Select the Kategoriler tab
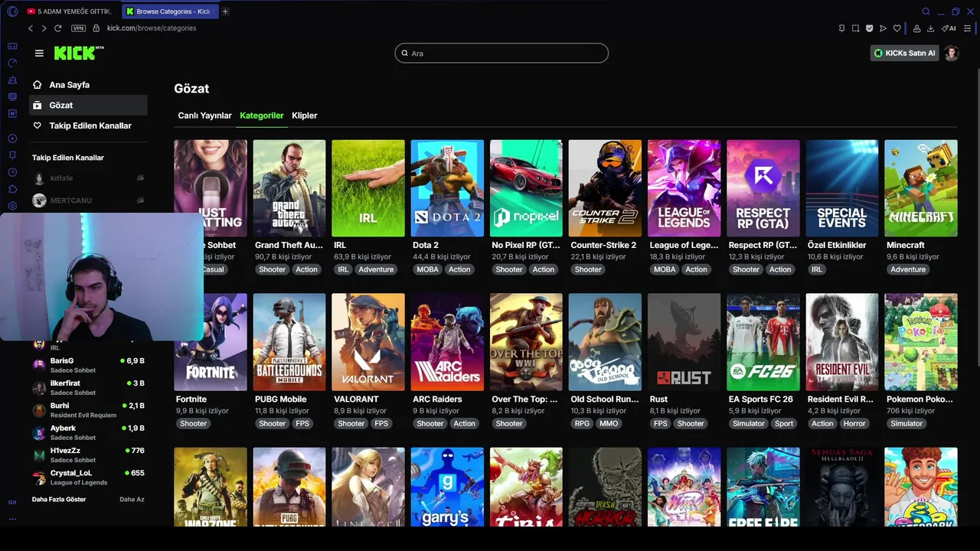 pyautogui.click(x=262, y=116)
